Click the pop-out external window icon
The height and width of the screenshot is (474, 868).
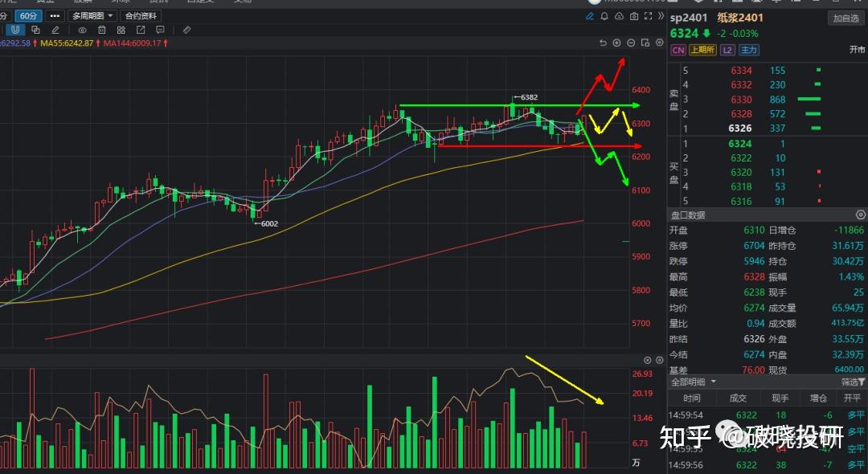[x=141, y=30]
